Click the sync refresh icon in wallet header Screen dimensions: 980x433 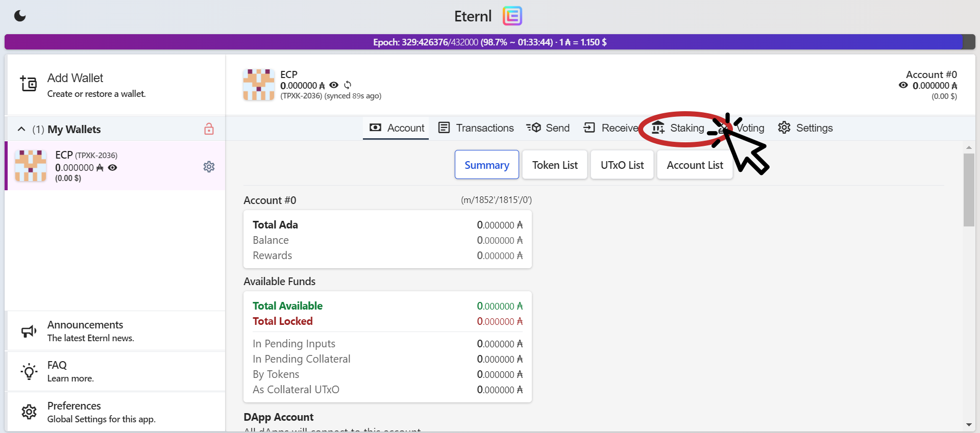[348, 85]
